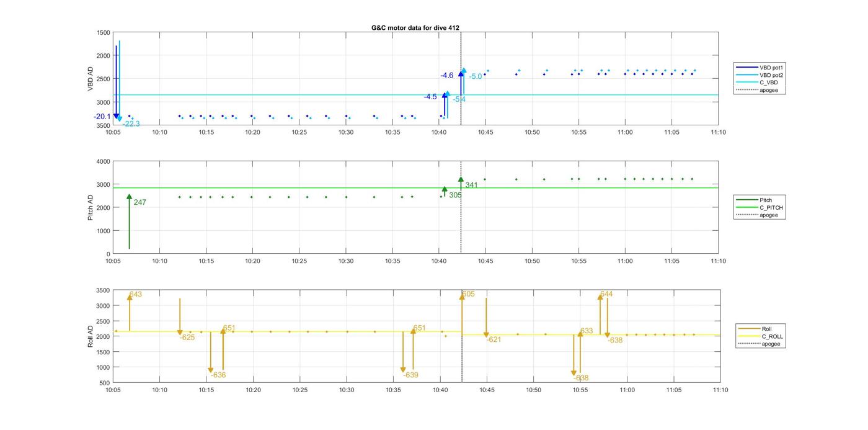
Task: Select the 'C_VBD' legend entry
Action: 757,83
